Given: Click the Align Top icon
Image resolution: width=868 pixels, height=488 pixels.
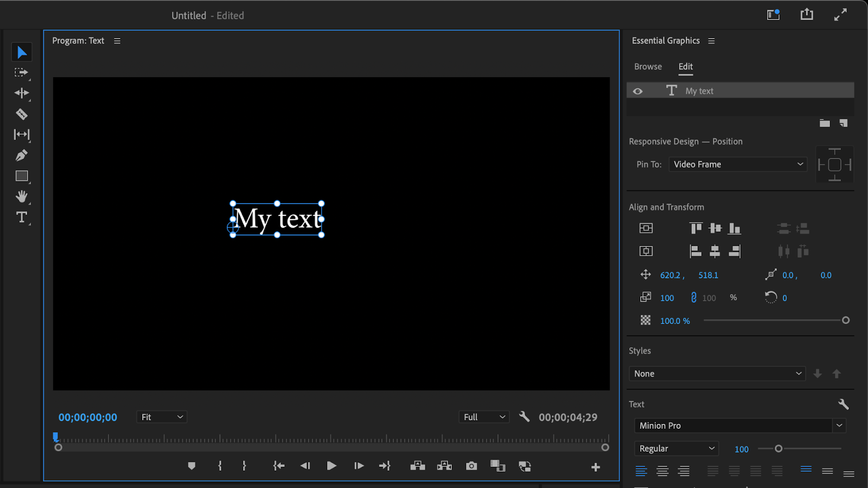Looking at the screenshot, I should [695, 228].
